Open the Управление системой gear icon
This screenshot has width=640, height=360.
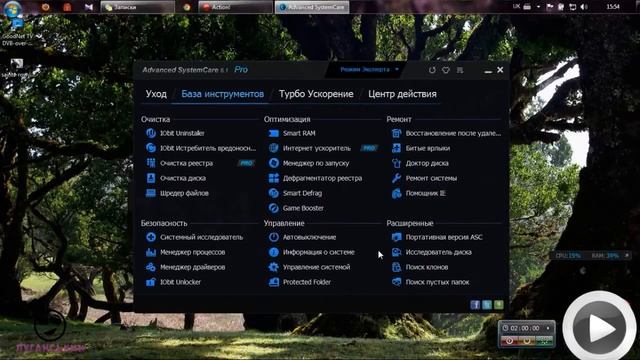pyautogui.click(x=273, y=267)
